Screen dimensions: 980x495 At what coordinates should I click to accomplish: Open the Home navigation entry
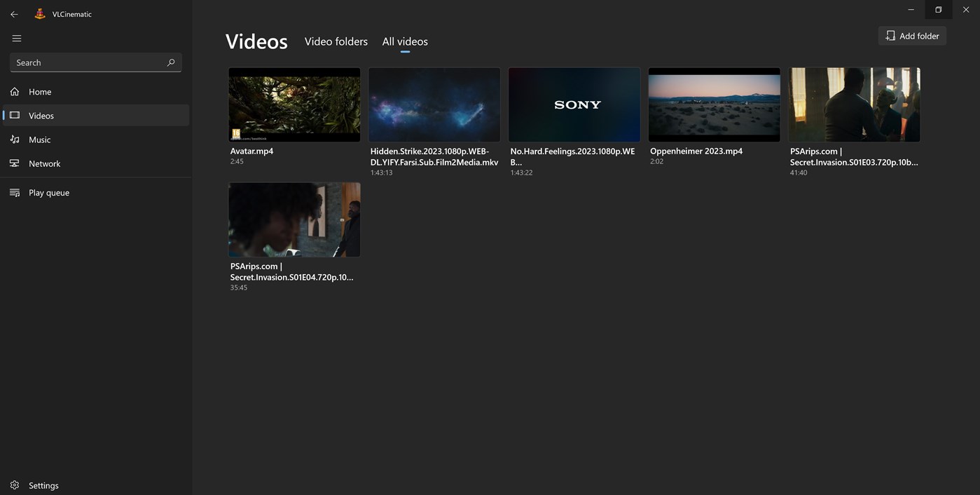coord(40,92)
